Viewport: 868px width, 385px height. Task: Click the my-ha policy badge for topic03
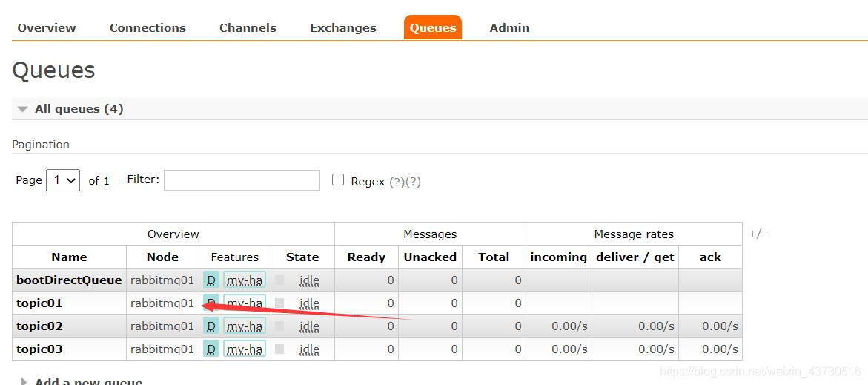(x=245, y=349)
